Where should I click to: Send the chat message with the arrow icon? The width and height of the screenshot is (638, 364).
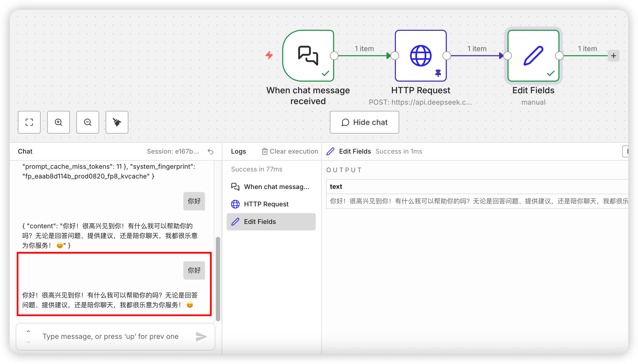[201, 336]
